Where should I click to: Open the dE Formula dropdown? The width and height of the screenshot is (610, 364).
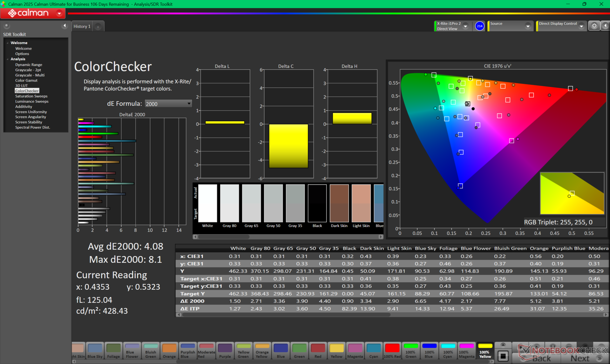pos(168,104)
